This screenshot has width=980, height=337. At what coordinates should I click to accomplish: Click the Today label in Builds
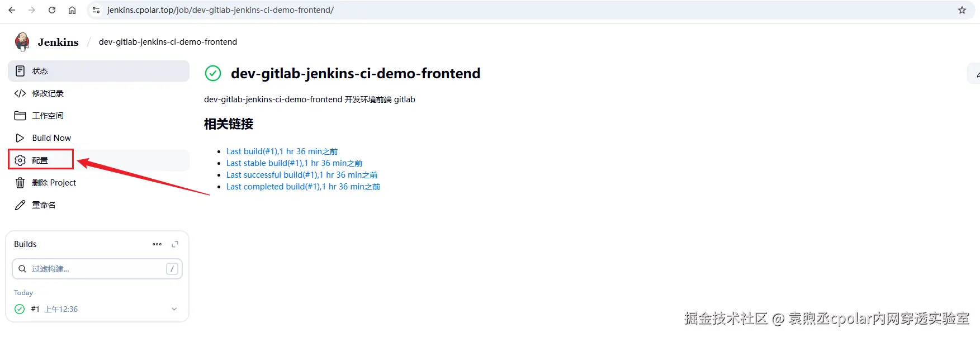coord(23,293)
